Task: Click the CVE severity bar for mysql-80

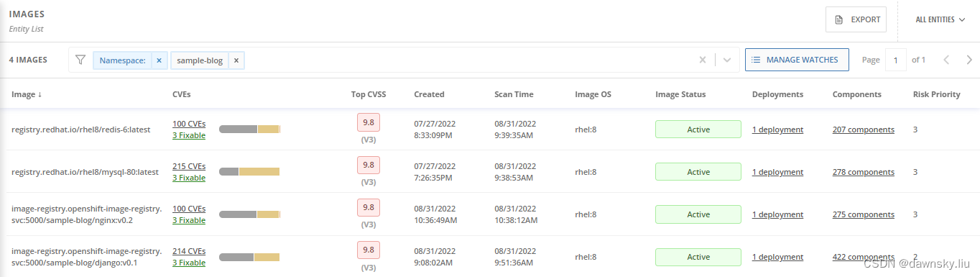Action: (249, 172)
